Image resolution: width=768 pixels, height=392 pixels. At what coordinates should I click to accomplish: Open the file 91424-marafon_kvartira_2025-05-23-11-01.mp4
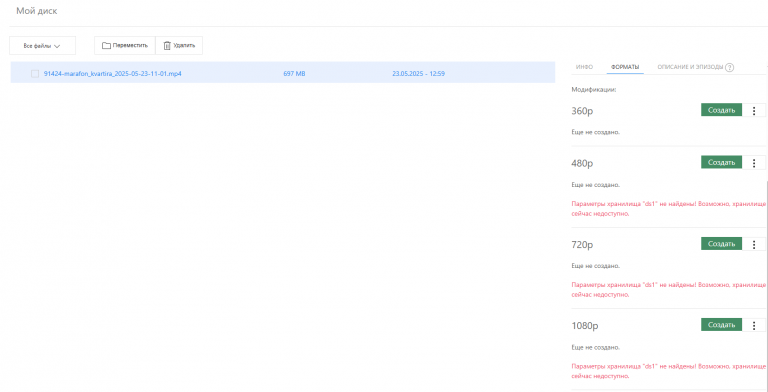113,74
